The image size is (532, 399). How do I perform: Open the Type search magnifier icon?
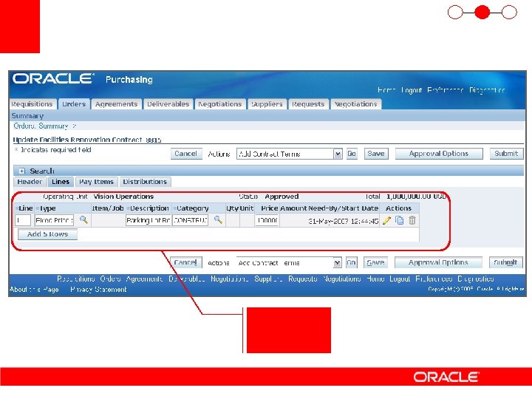(83, 220)
